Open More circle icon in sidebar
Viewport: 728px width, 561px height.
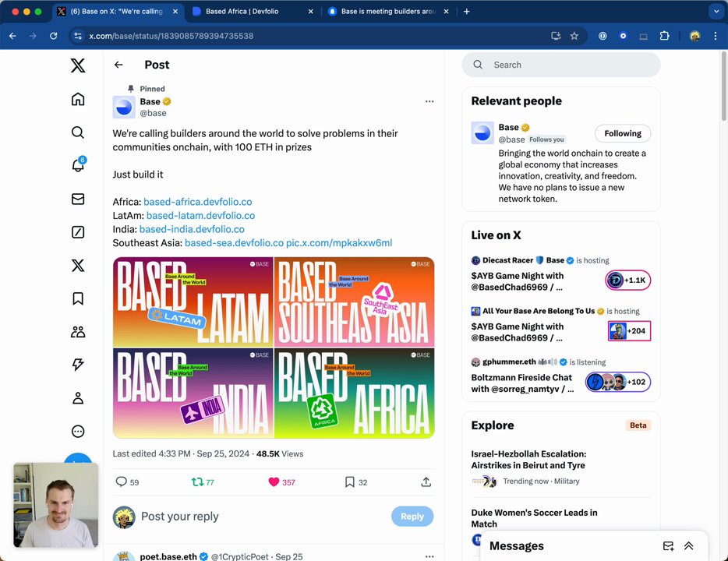tap(78, 432)
